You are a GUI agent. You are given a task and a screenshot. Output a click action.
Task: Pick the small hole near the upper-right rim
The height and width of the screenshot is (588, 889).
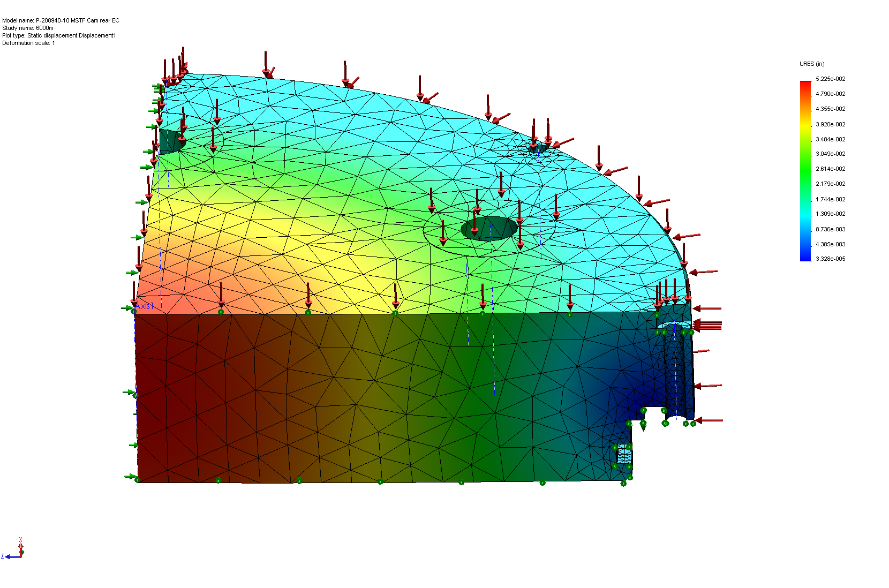[538, 148]
